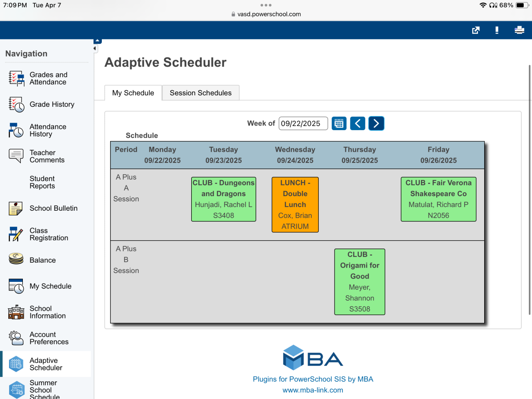Click the print icon in header
This screenshot has height=399, width=532.
pos(519,30)
